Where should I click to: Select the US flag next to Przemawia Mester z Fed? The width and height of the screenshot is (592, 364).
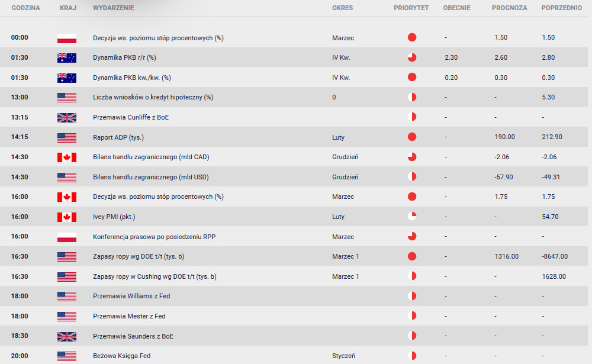67,317
